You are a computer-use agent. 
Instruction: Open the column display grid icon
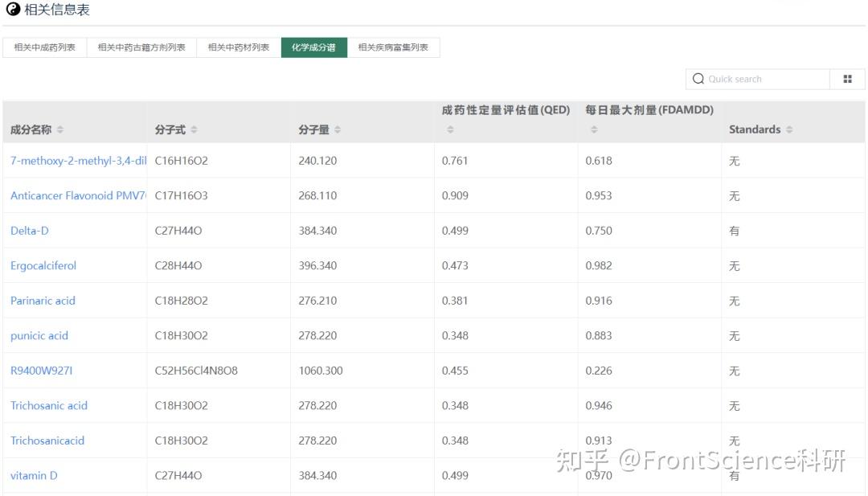click(x=847, y=79)
